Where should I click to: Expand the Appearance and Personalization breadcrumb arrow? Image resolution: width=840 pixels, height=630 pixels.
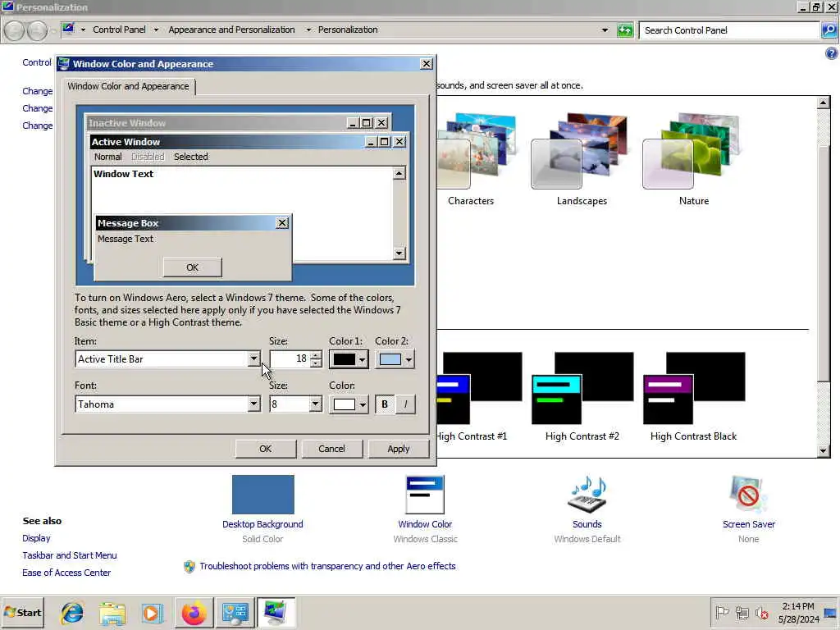(x=308, y=30)
